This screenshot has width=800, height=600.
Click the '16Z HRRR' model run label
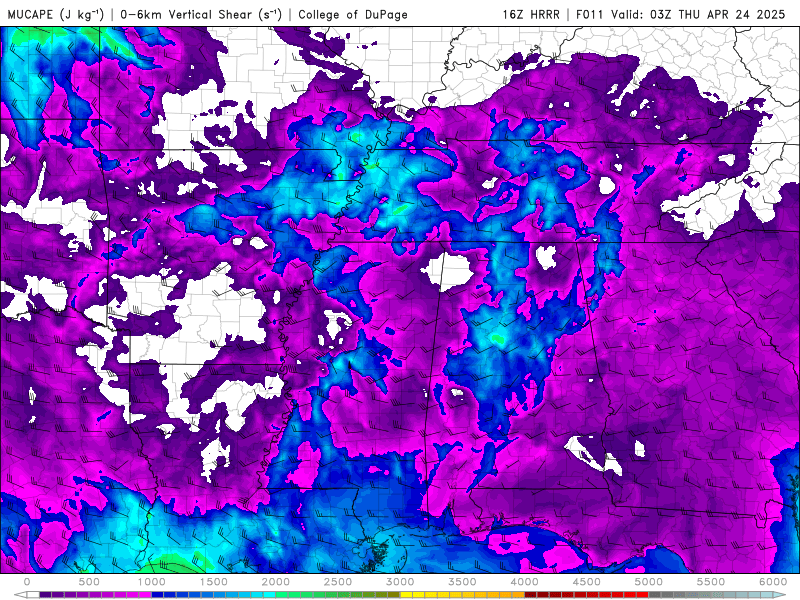531,14
